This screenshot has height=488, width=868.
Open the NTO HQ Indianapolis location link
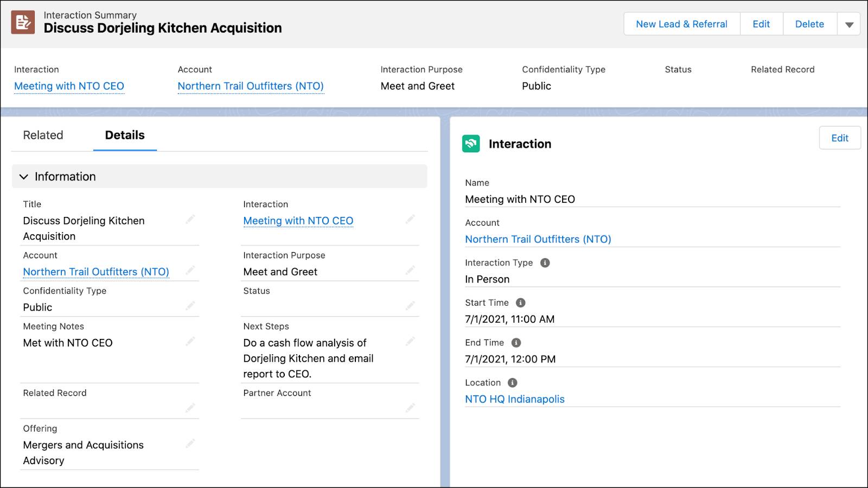(x=514, y=399)
